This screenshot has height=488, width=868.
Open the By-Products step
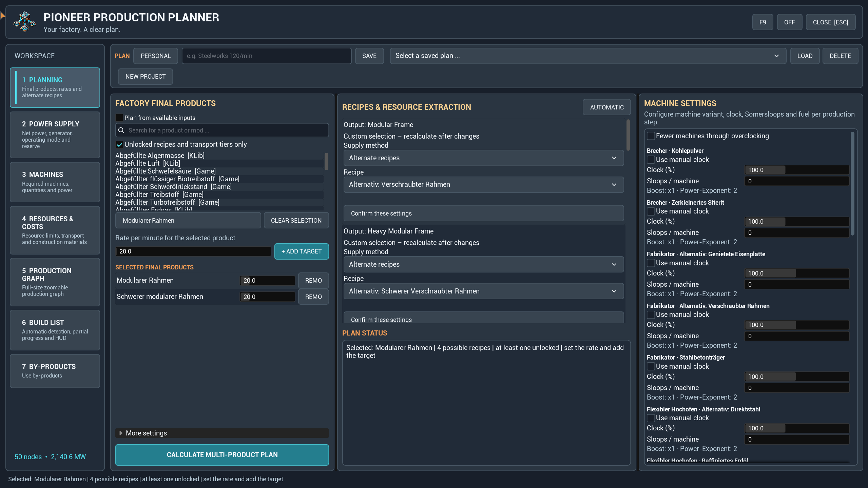click(55, 371)
